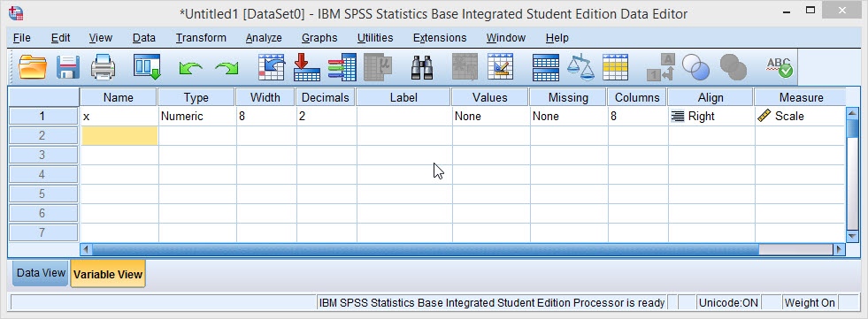Click the Value Labels icon
This screenshot has width=868, height=319.
[x=661, y=67]
